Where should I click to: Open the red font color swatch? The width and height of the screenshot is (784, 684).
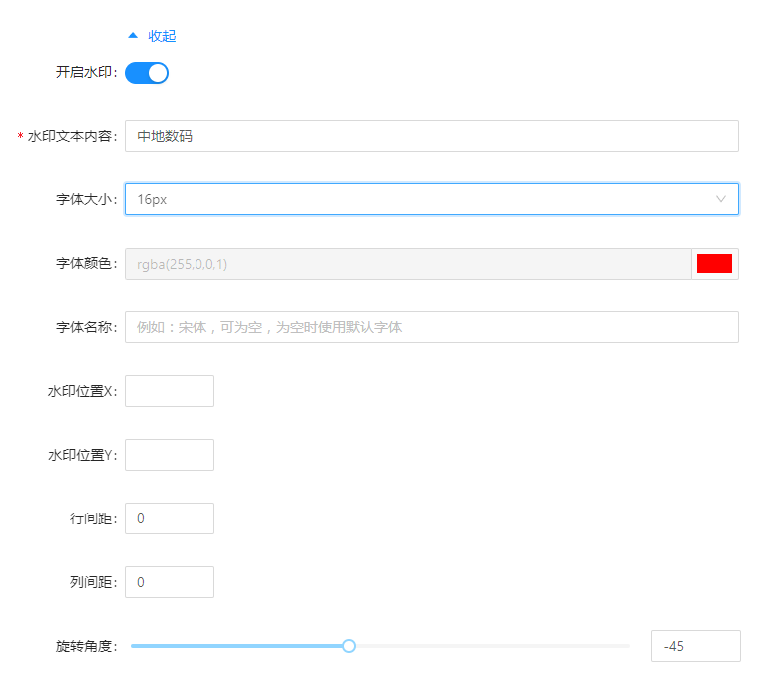click(x=714, y=264)
